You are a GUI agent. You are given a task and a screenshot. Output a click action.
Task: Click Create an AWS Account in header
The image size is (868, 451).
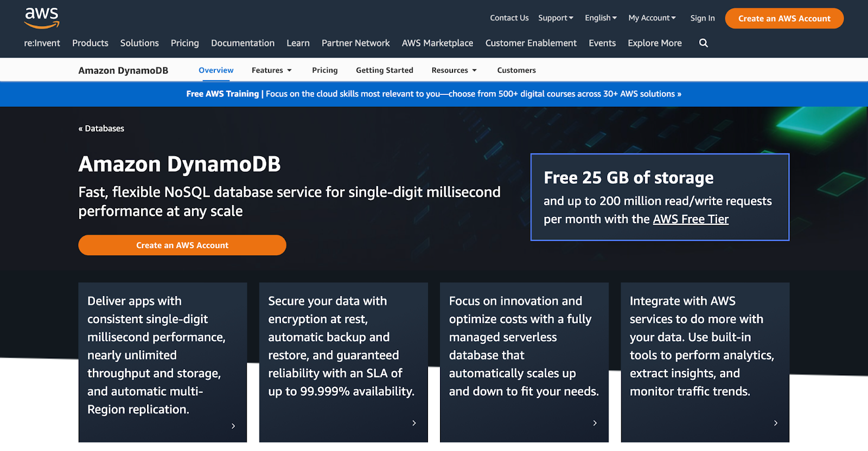point(784,18)
